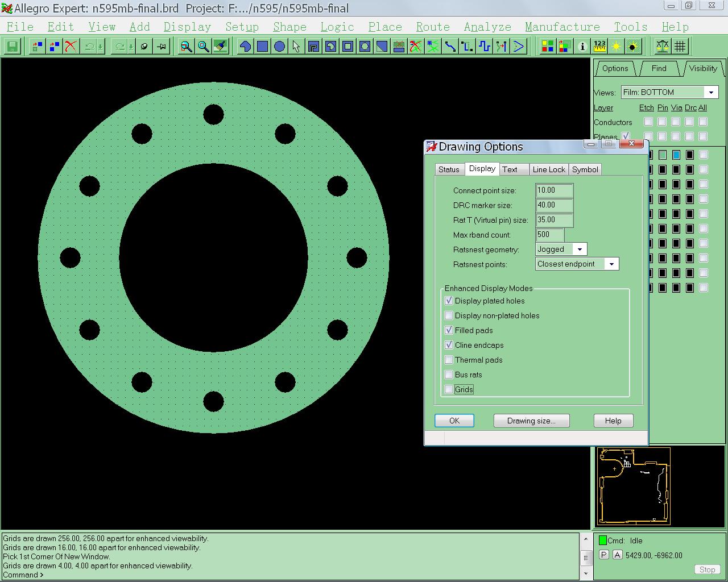Uncheck Display plated holes
This screenshot has width=728, height=582.
pyautogui.click(x=449, y=301)
